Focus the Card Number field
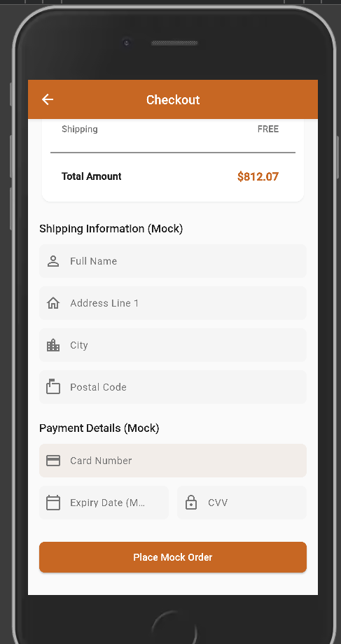 pyautogui.click(x=173, y=461)
